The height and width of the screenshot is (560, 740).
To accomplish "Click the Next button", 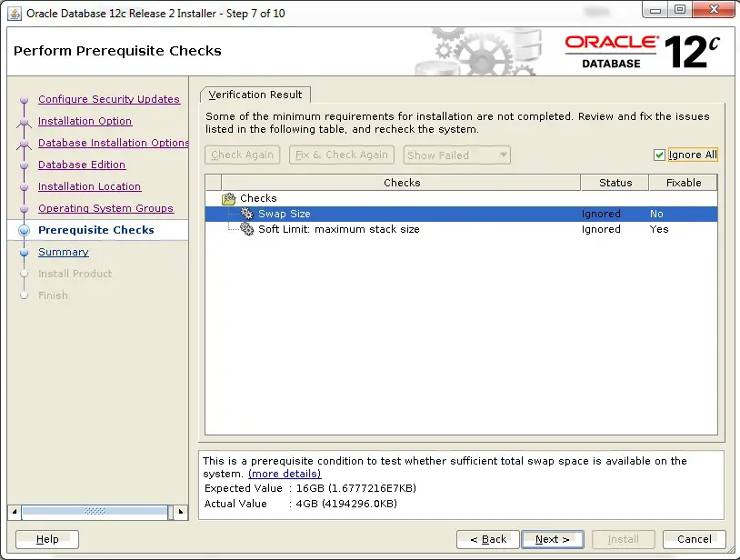I will click(x=553, y=539).
